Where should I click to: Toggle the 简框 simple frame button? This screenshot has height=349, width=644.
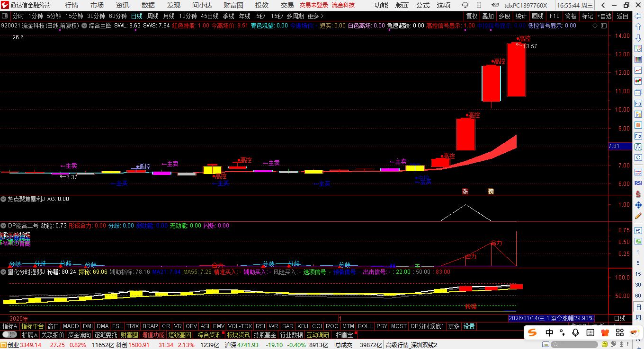tap(571, 16)
